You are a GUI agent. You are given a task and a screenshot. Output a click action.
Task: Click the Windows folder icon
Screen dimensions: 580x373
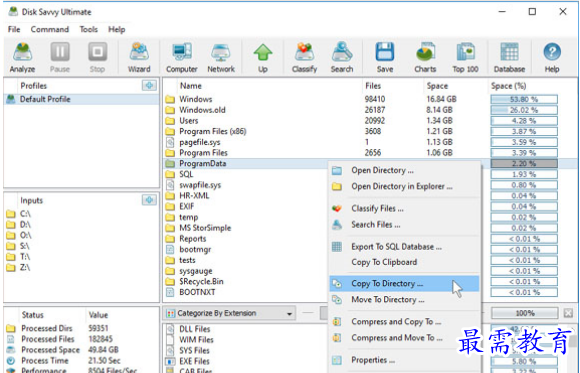170,99
